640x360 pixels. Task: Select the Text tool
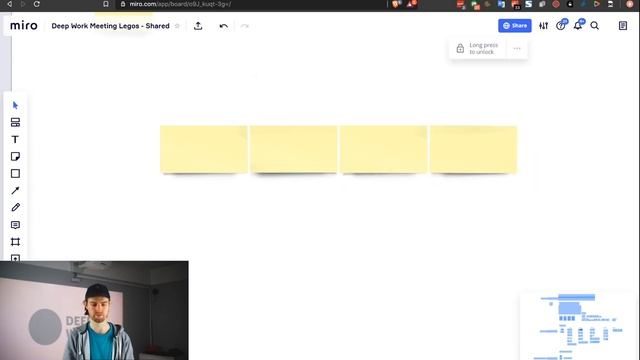pos(15,140)
